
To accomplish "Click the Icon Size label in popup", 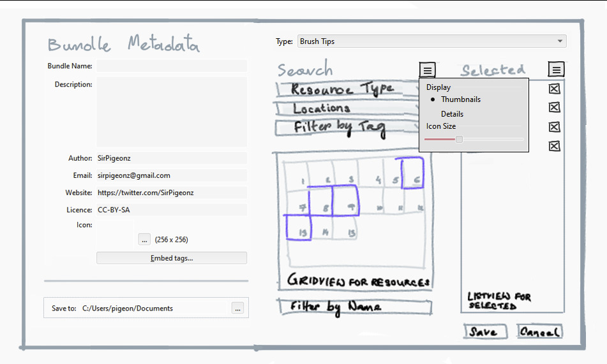I will coord(441,126).
